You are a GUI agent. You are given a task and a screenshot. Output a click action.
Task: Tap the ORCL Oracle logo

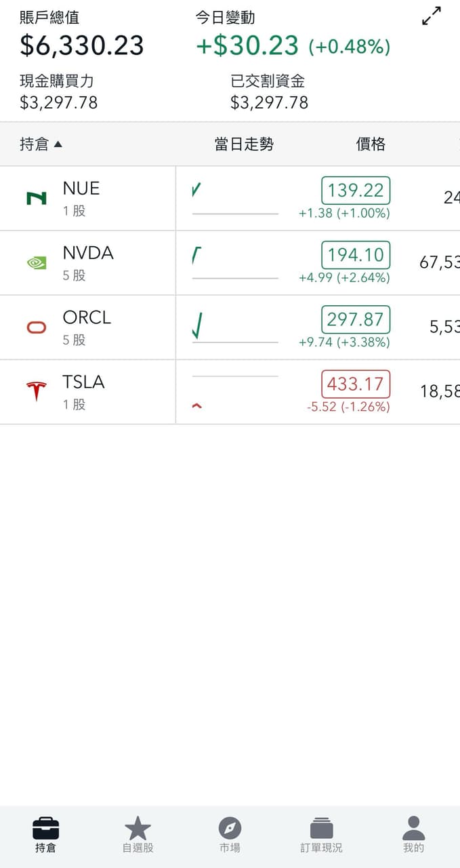(36, 328)
